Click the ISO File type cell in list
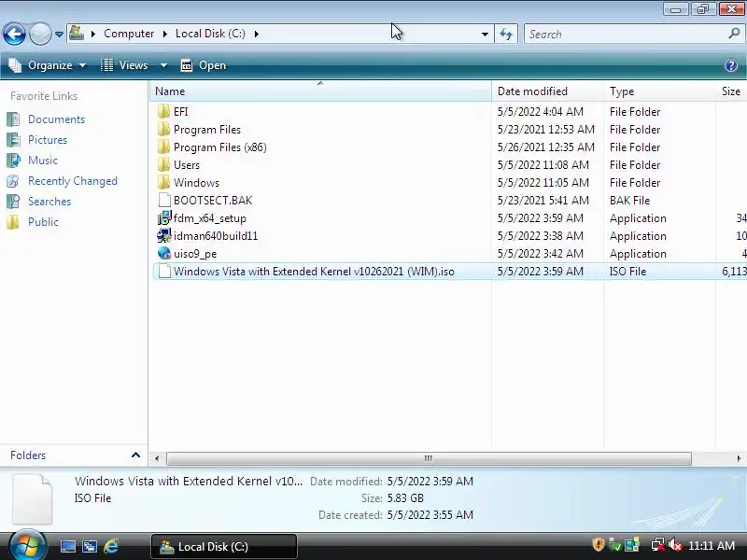 [627, 272]
